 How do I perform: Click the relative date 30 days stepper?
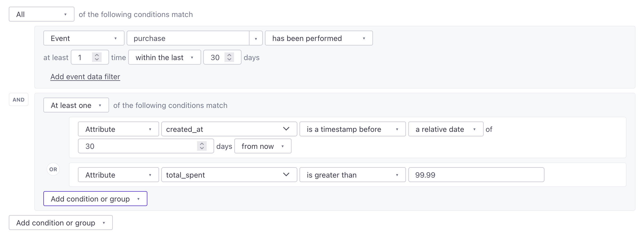(x=202, y=146)
